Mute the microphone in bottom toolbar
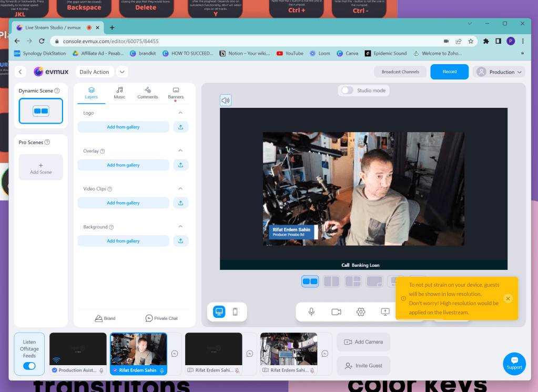 coord(311,311)
